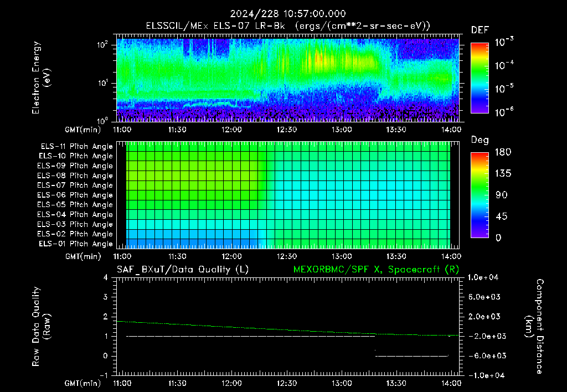Click the 10^-6 value on DEF scale
Image resolution: width=567 pixels, height=392 pixels.
pyautogui.click(x=504, y=112)
